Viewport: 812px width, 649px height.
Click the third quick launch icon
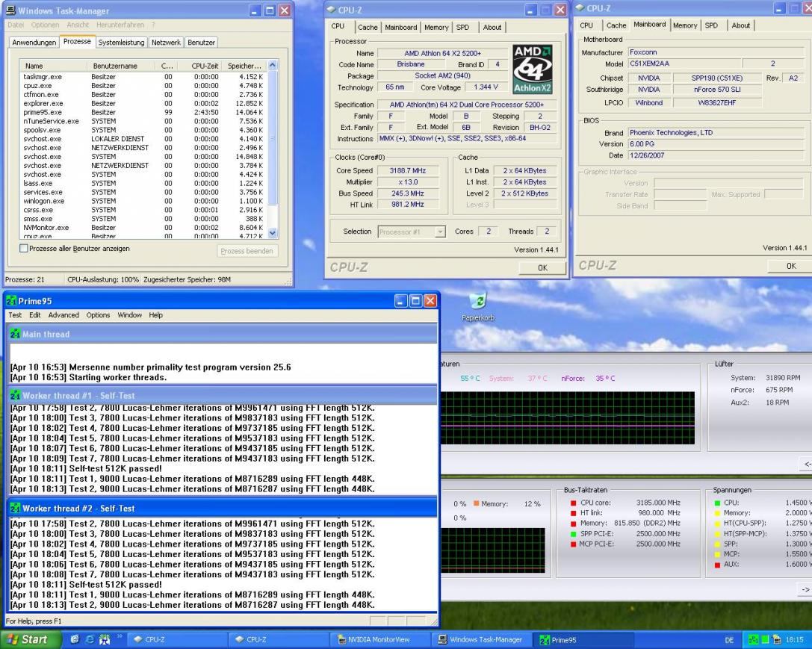[105, 639]
